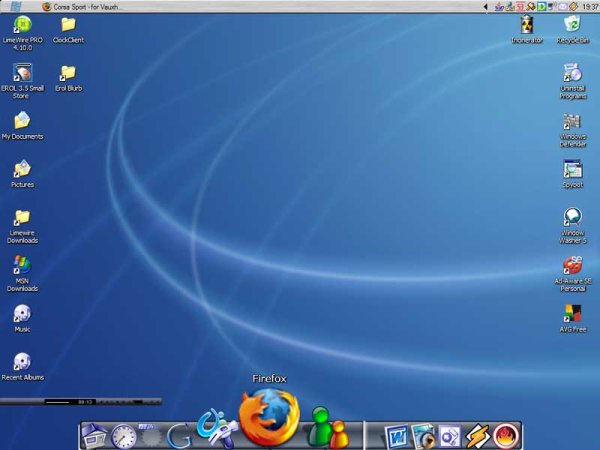Image resolution: width=600 pixels, height=450 pixels.
Task: Click the 19:37 system clock
Action: [x=590, y=6]
